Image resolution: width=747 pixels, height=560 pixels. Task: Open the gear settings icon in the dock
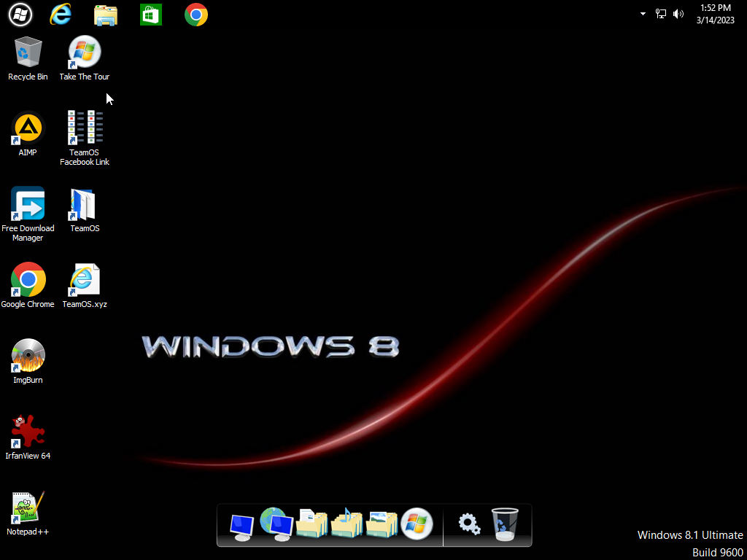point(469,524)
